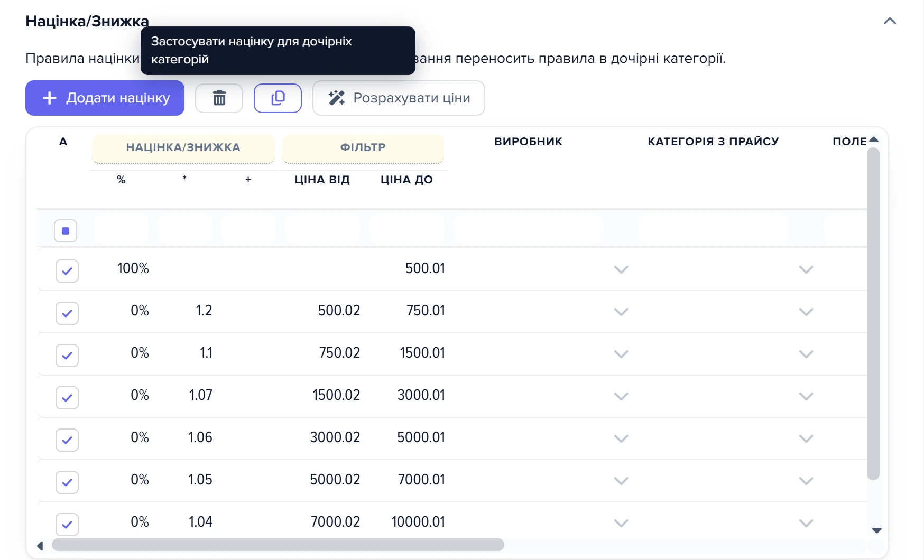This screenshot has height=560, width=924.
Task: Click the Розрахувати ціни button
Action: [399, 98]
